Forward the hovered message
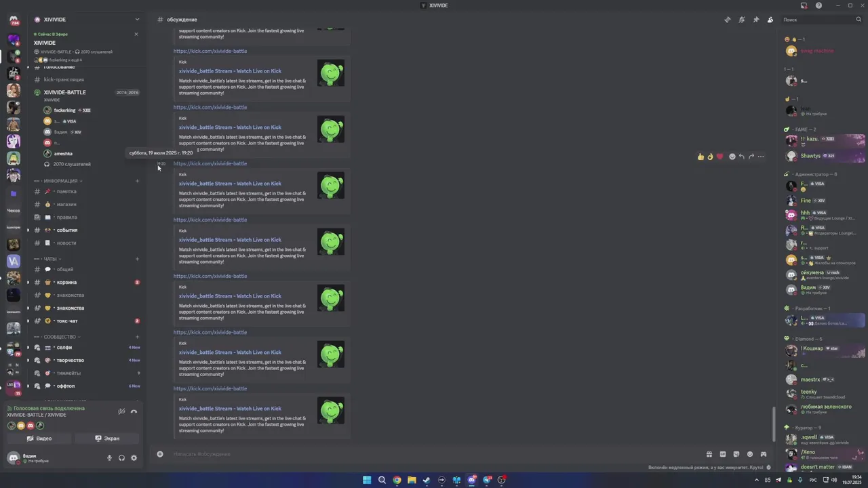 click(x=751, y=157)
